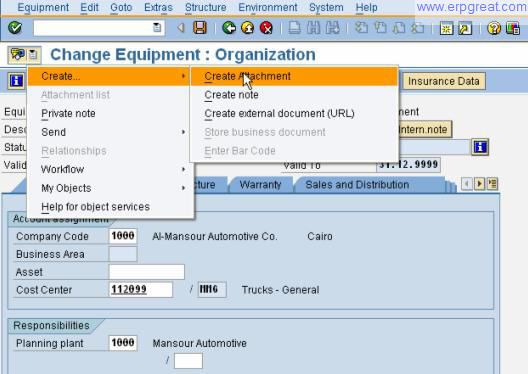Click the tab scroll left arrow

[x=466, y=184]
